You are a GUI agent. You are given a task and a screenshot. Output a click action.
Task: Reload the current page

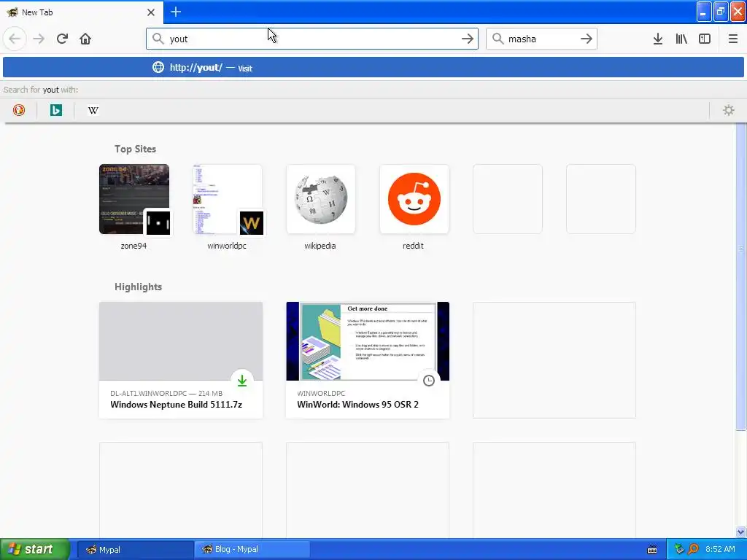coord(62,39)
